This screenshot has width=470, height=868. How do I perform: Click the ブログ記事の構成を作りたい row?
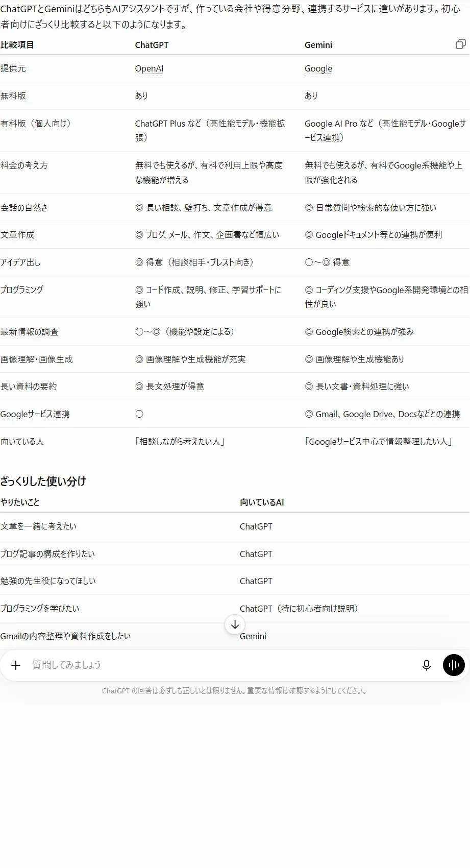click(235, 554)
